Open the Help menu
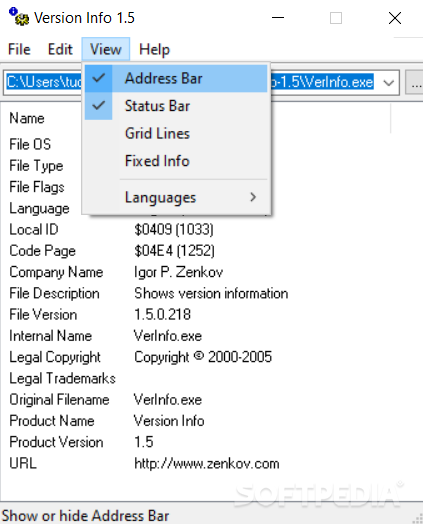The width and height of the screenshot is (423, 524). pos(154,49)
